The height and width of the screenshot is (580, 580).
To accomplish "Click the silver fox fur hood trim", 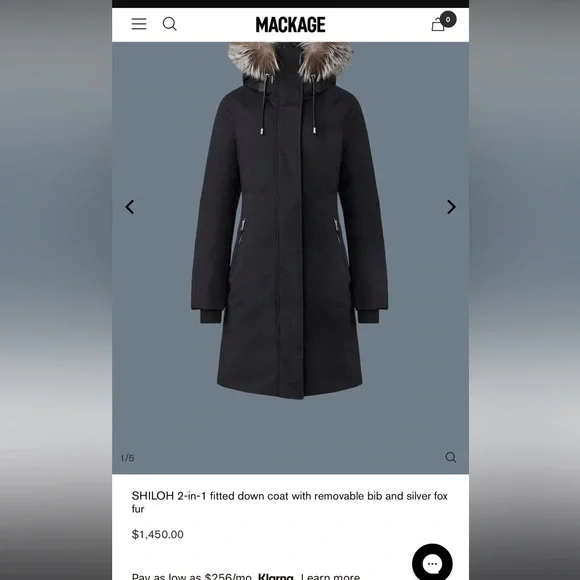I will pos(290,61).
